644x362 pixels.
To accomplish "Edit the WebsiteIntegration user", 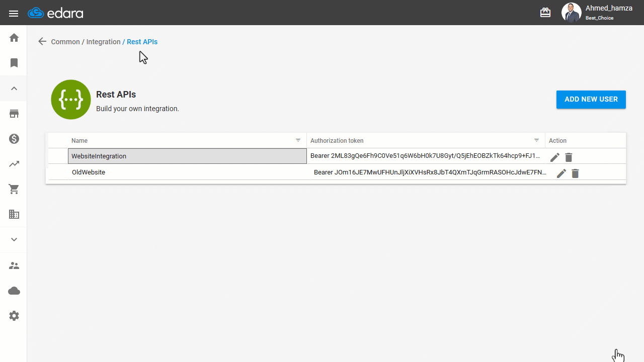I will pyautogui.click(x=555, y=157).
